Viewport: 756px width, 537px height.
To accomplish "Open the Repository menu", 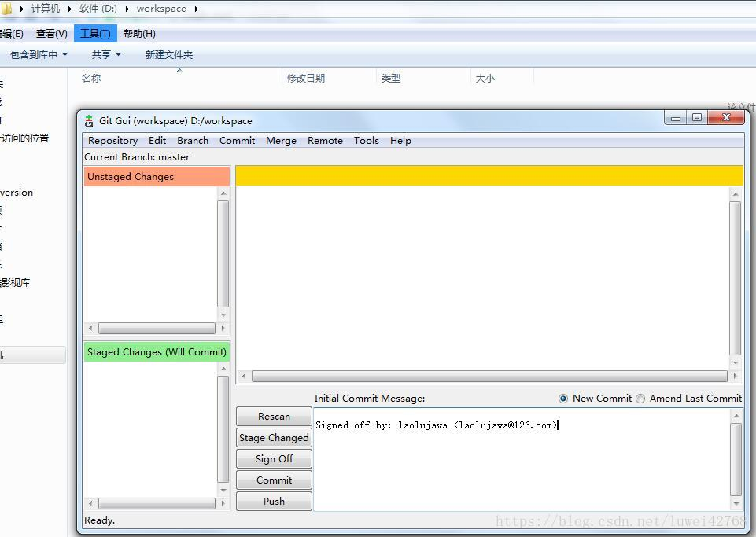I will point(112,140).
